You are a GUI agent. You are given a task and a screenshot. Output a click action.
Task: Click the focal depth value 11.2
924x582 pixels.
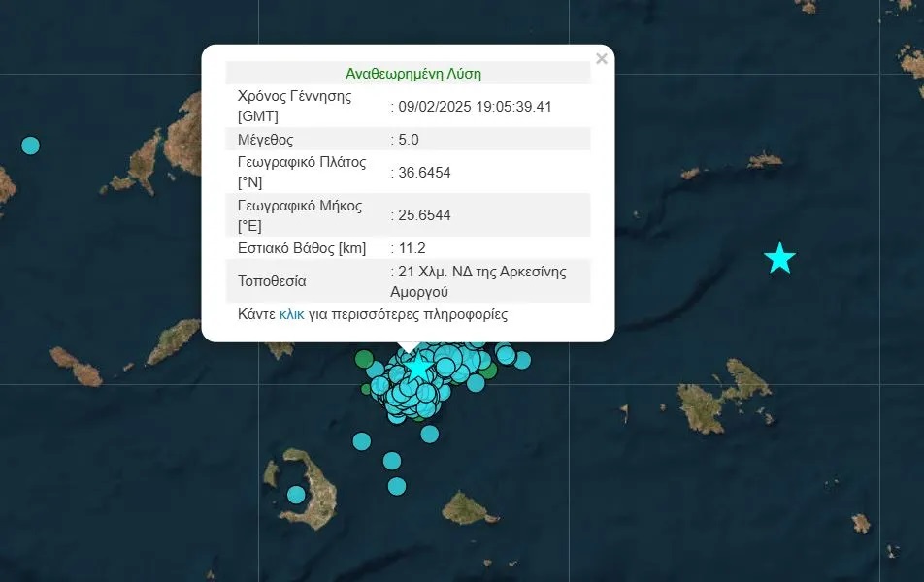click(407, 247)
